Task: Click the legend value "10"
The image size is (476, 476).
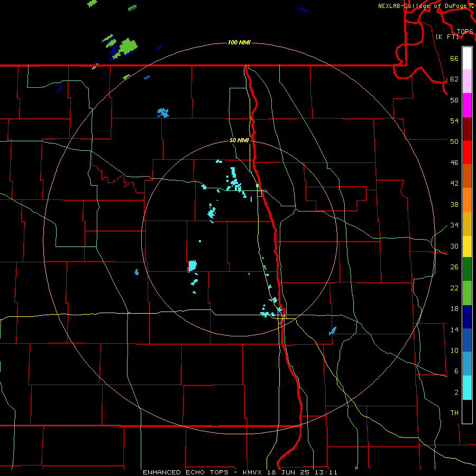Action: click(x=454, y=351)
